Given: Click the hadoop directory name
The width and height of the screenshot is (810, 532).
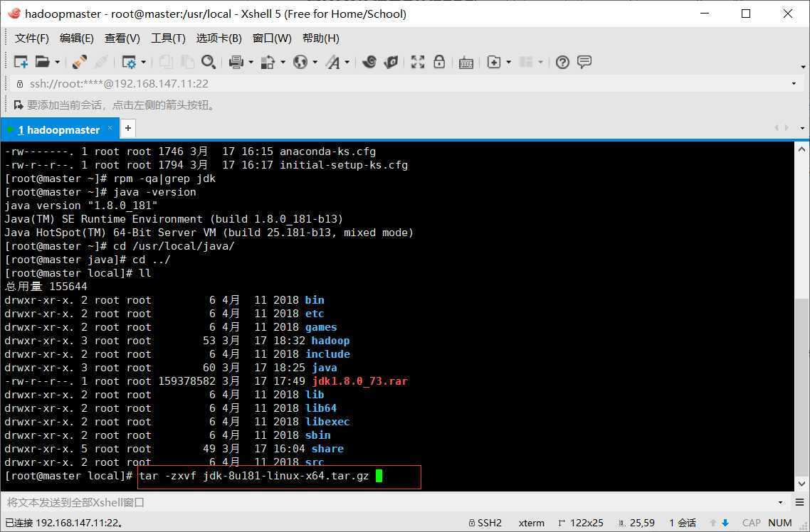Looking at the screenshot, I should tap(330, 341).
